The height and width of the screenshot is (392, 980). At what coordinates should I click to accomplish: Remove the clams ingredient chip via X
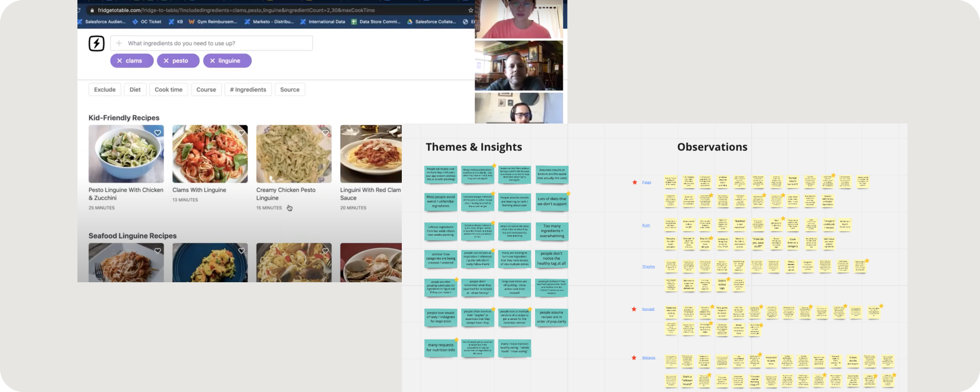pos(120,61)
